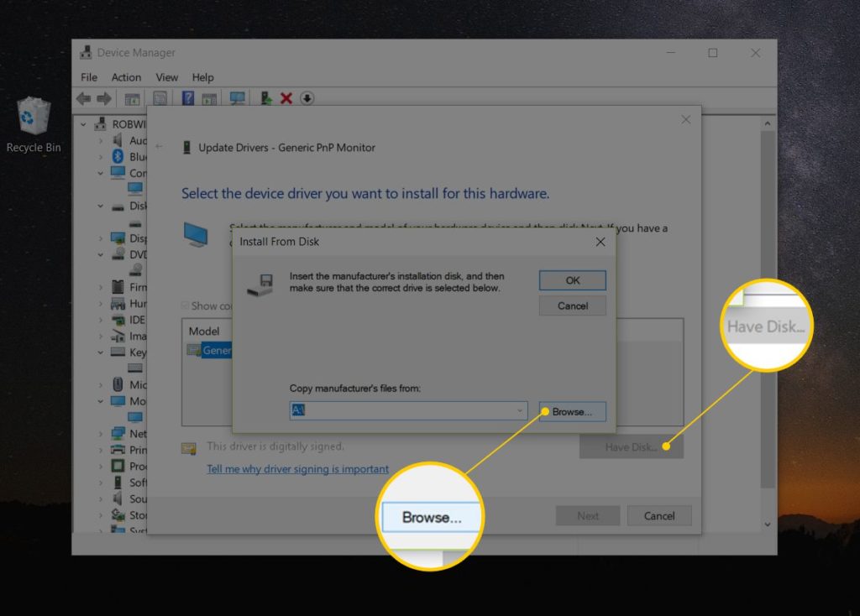Image resolution: width=860 pixels, height=616 pixels.
Task: Click the Scan for hardware changes monitor icon
Action: [238, 98]
